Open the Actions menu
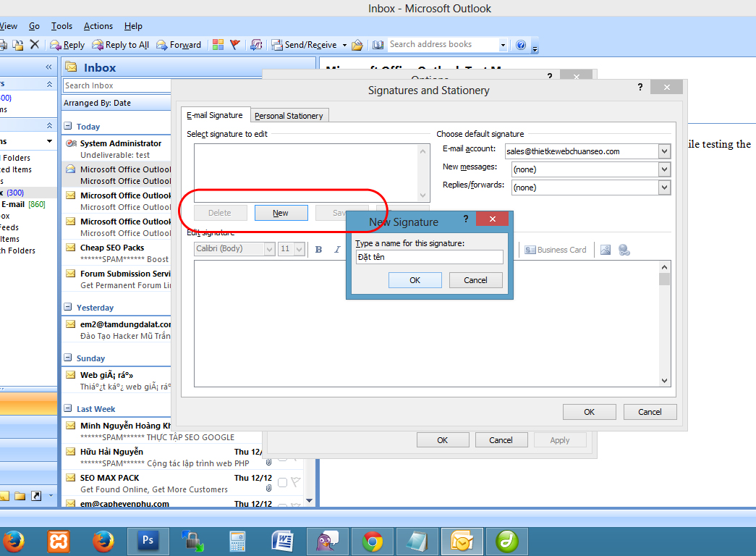Image resolution: width=756 pixels, height=556 pixels. (98, 26)
